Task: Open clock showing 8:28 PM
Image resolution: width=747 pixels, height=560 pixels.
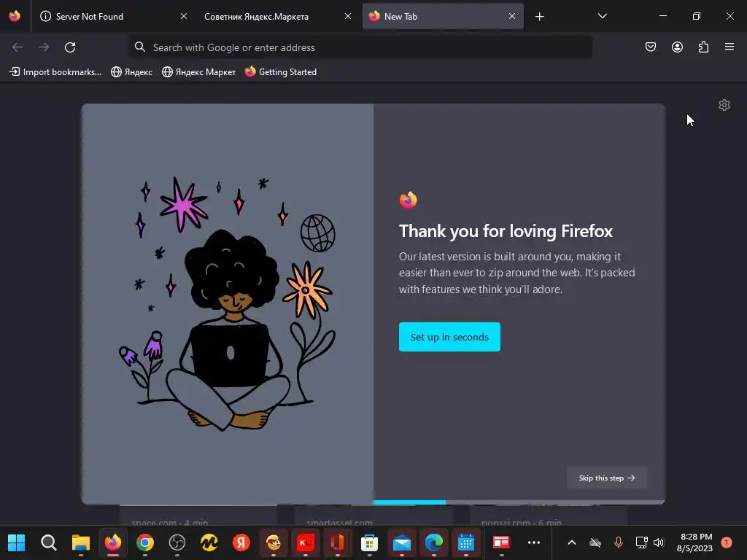Action: pos(695,542)
